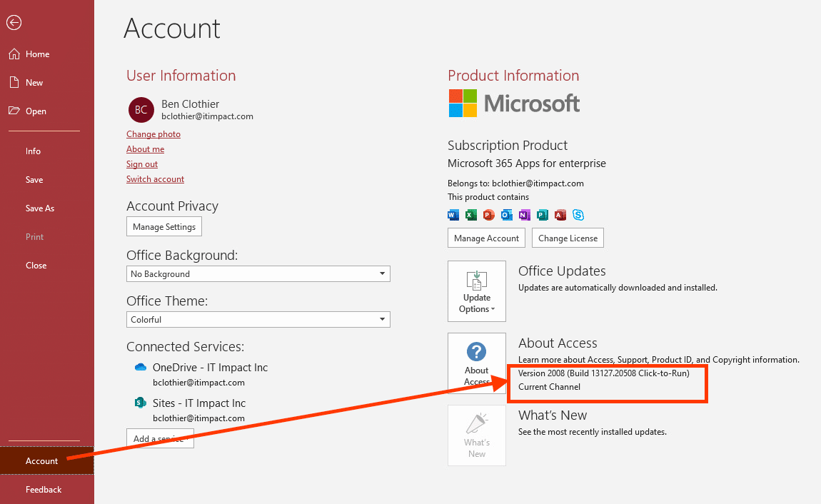Click the About Access heading text
Image resolution: width=821 pixels, height=504 pixels.
[558, 343]
